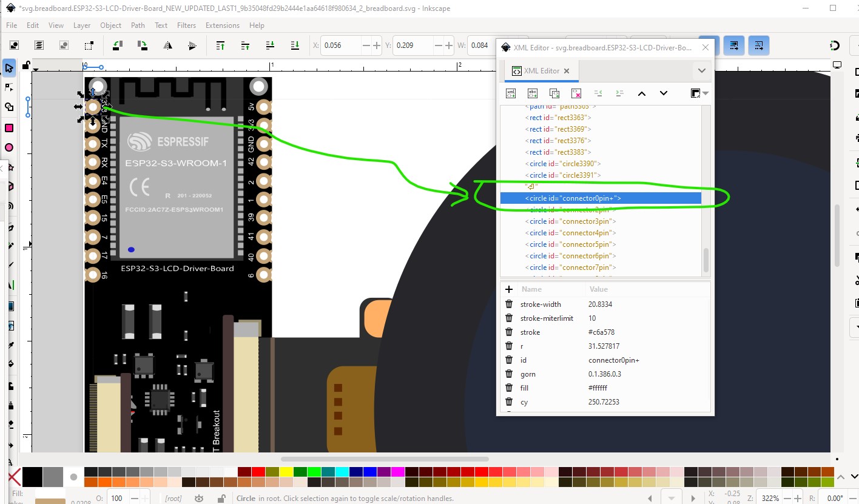Image resolution: width=859 pixels, height=504 pixels.
Task: Select the Selector arrow tool
Action: point(9,69)
